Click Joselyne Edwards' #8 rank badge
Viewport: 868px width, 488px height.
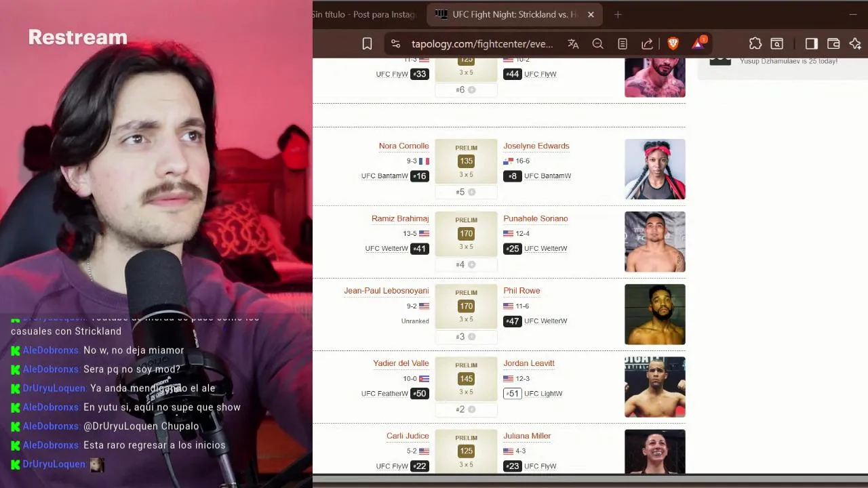(512, 176)
